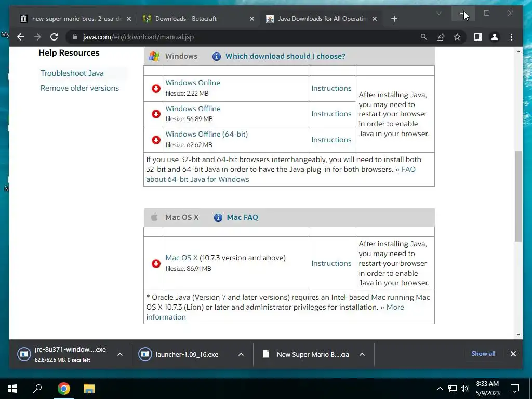
Task: Expand options for launcher-1.09_16.exe
Action: [241, 354]
